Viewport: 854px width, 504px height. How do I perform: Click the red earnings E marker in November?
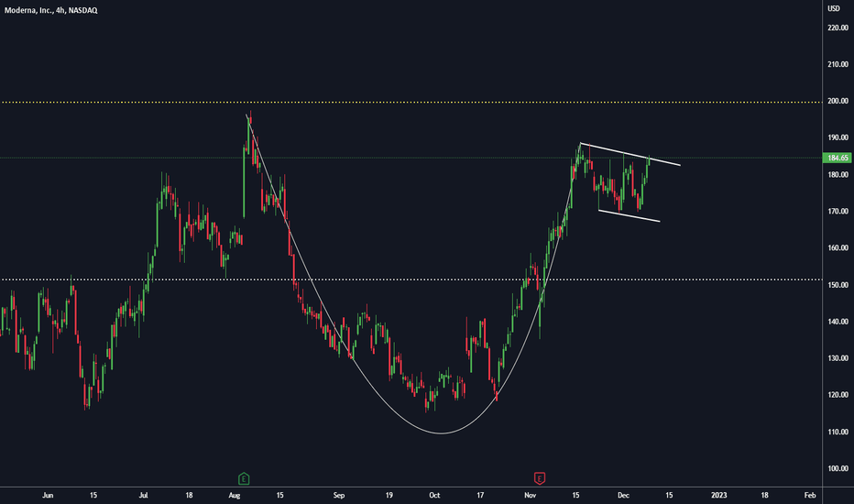tap(539, 478)
